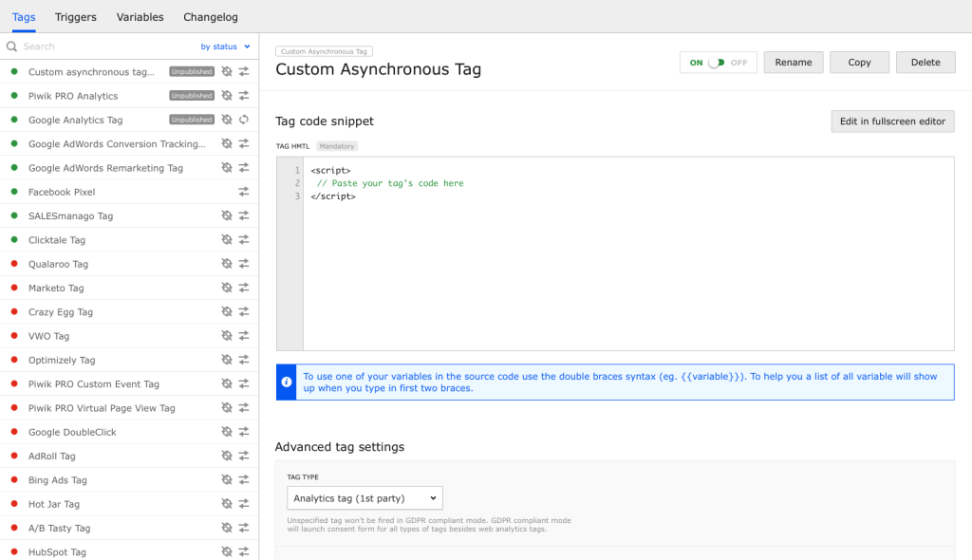The image size is (972, 560).
Task: Click arrows icon on Piwik PRO Custom Event row
Action: coord(244,383)
